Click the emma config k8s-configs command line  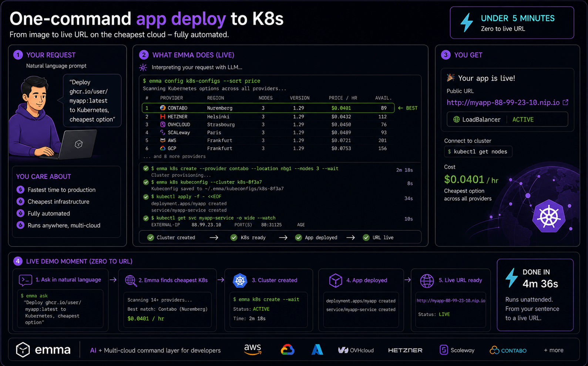click(x=202, y=81)
